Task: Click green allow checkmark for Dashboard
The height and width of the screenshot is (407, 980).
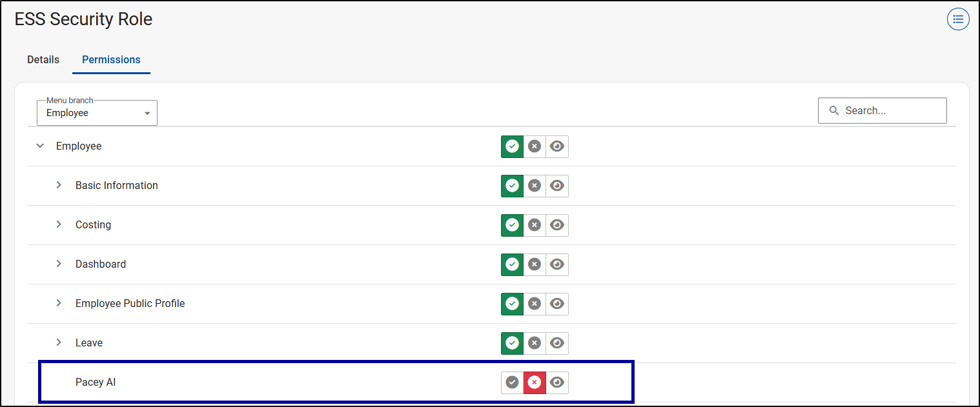Action: click(x=512, y=264)
